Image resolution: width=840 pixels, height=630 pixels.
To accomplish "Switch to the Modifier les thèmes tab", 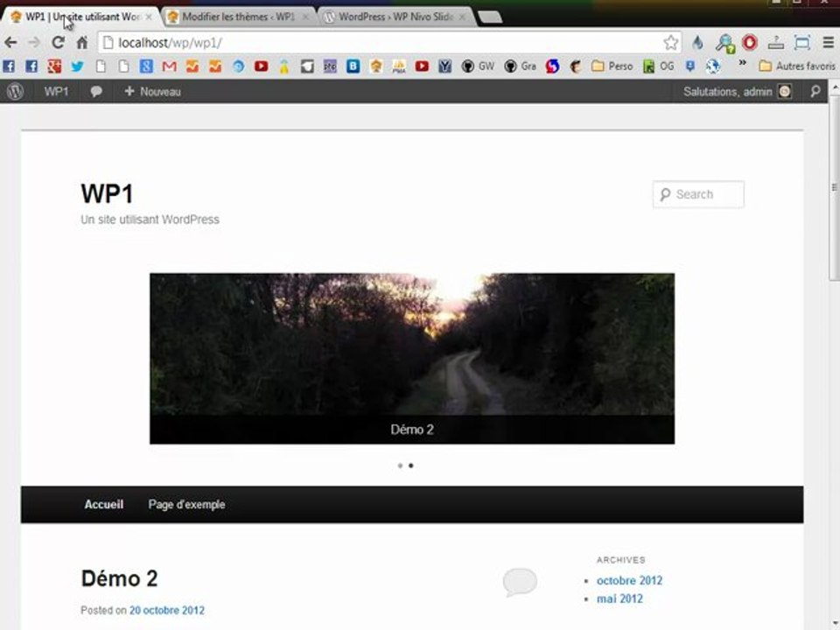I will [238, 17].
